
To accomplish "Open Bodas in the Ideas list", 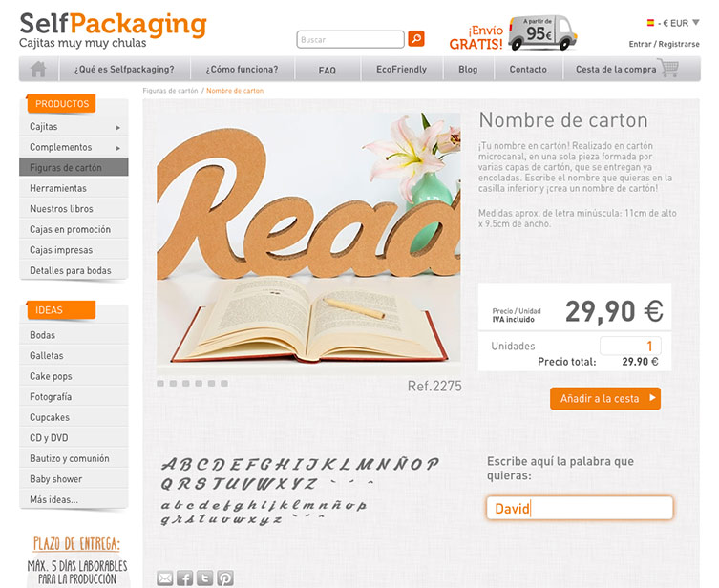I will pos(74,334).
